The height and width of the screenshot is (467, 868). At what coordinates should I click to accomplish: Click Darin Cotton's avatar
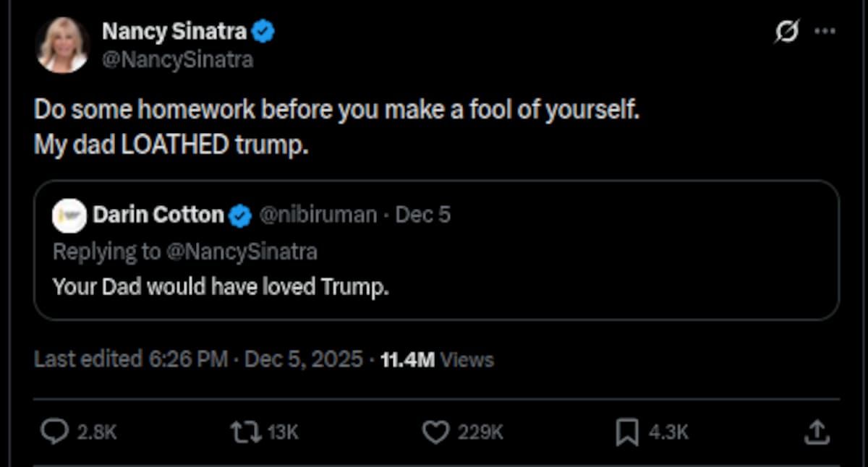69,215
